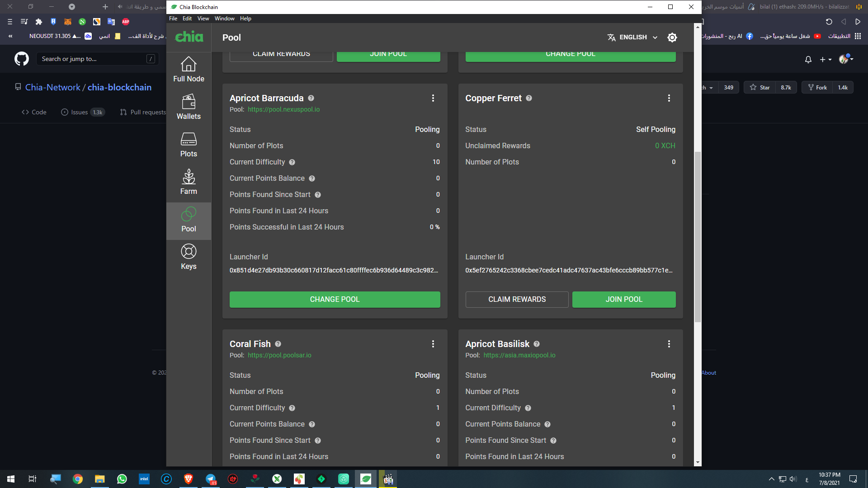
Task: Open browser tab search dropdown arrow
Action: pos(71,7)
